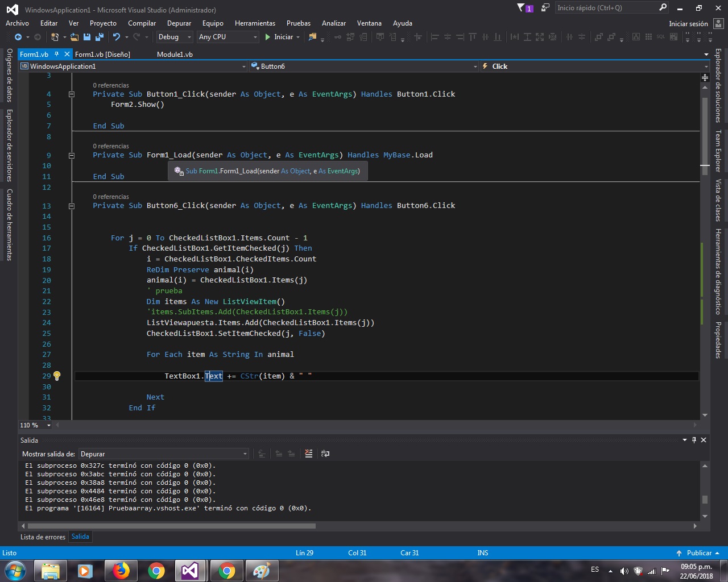
Task: Click the align tops layout icon
Action: coord(473,37)
